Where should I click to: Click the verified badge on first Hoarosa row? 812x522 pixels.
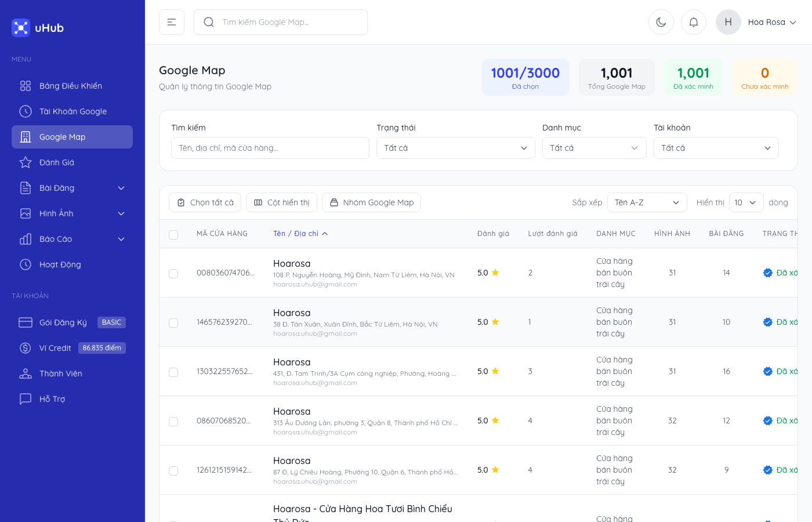pyautogui.click(x=767, y=273)
